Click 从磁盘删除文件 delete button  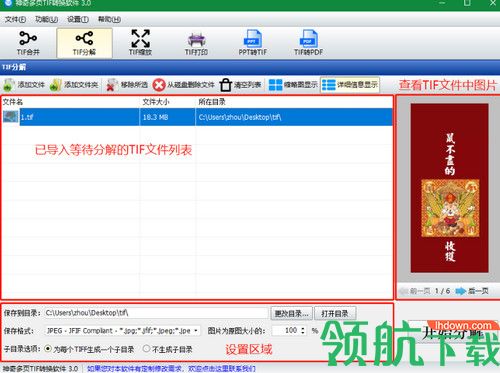184,85
